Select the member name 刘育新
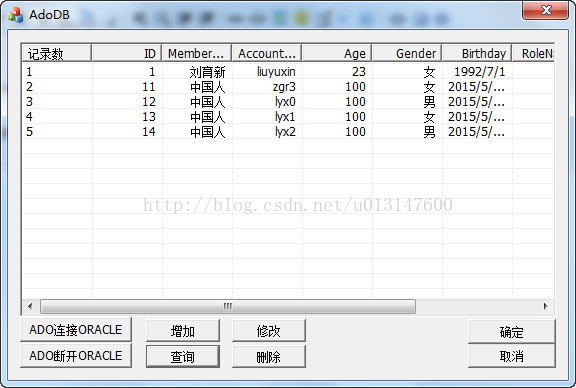The image size is (576, 388). point(208,72)
